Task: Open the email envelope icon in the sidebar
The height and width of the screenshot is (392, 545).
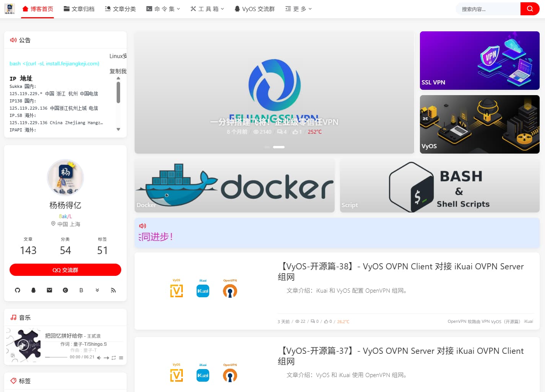Action: pyautogui.click(x=49, y=290)
